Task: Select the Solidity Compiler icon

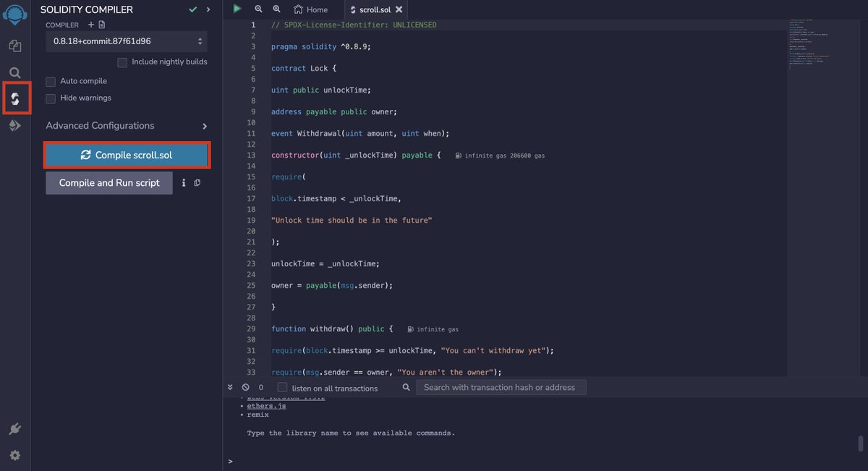Action: [x=15, y=98]
